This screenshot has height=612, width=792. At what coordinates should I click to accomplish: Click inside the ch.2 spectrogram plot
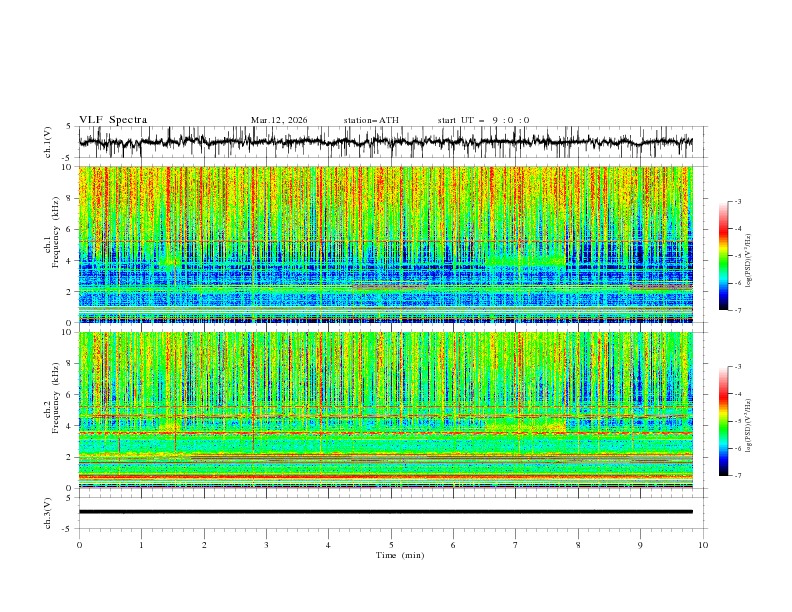pyautogui.click(x=385, y=410)
